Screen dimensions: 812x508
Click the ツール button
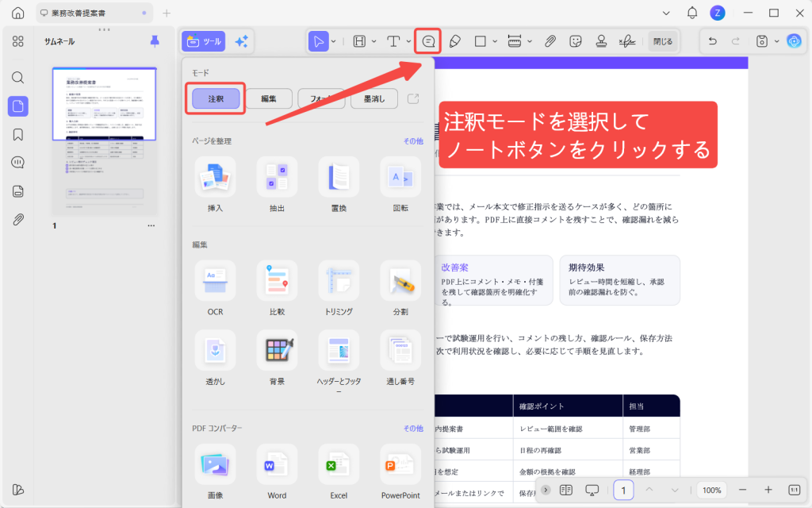click(x=204, y=41)
